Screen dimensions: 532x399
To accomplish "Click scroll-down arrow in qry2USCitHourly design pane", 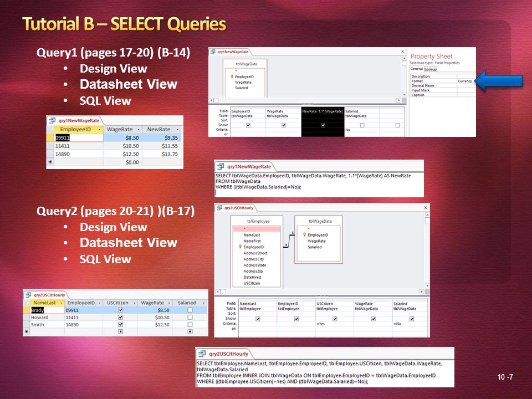I will [427, 286].
